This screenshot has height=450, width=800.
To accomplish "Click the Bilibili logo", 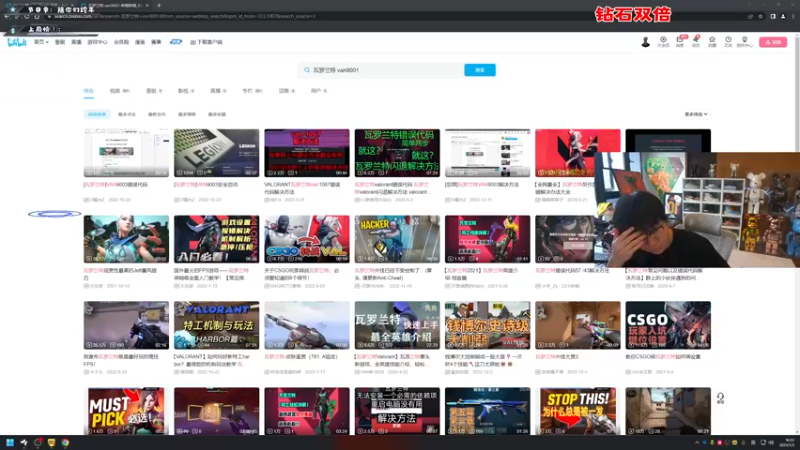I will pos(17,42).
